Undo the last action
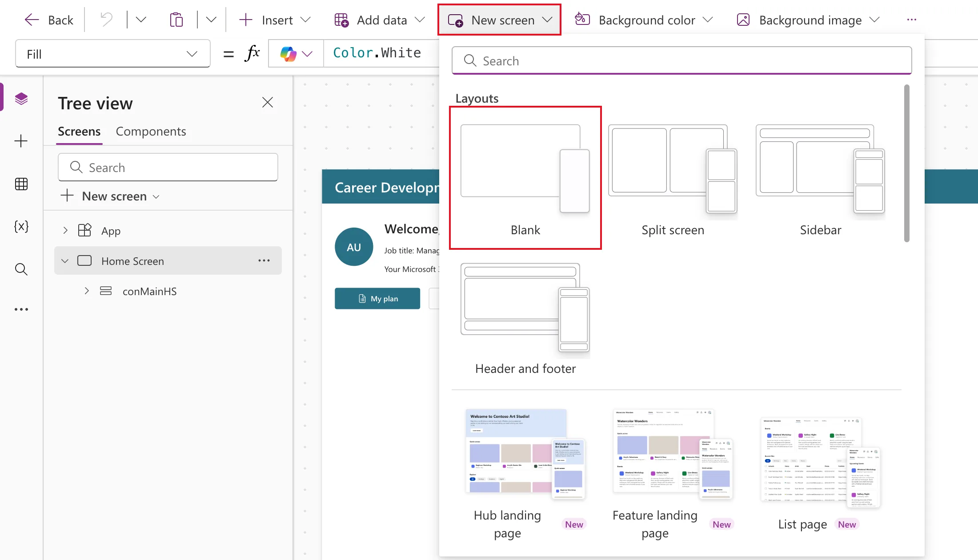The height and width of the screenshot is (560, 978). [106, 20]
